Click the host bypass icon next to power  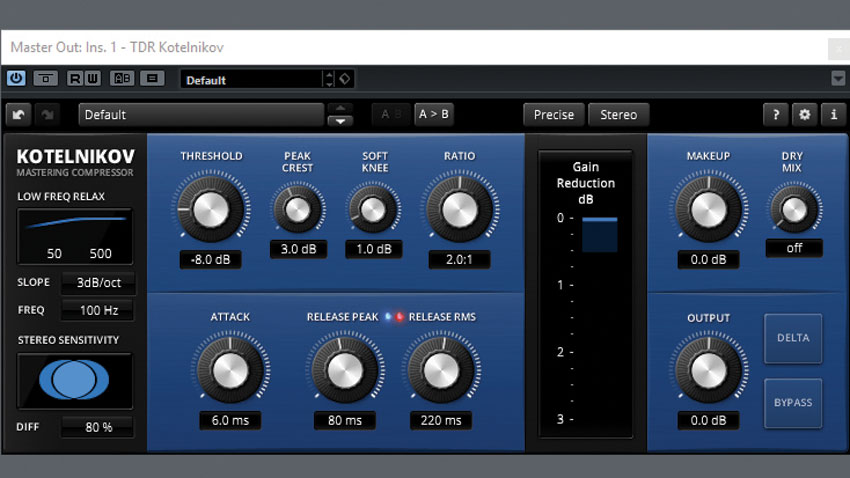(x=46, y=79)
